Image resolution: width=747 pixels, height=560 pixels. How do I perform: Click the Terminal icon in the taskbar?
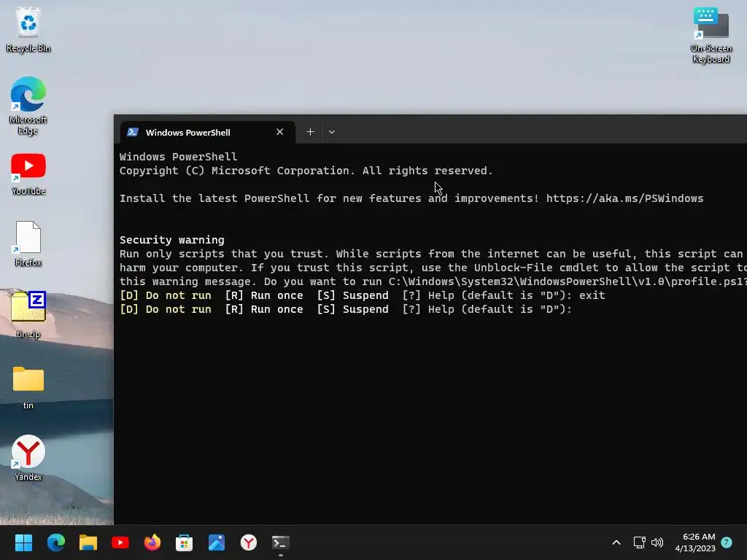281,542
